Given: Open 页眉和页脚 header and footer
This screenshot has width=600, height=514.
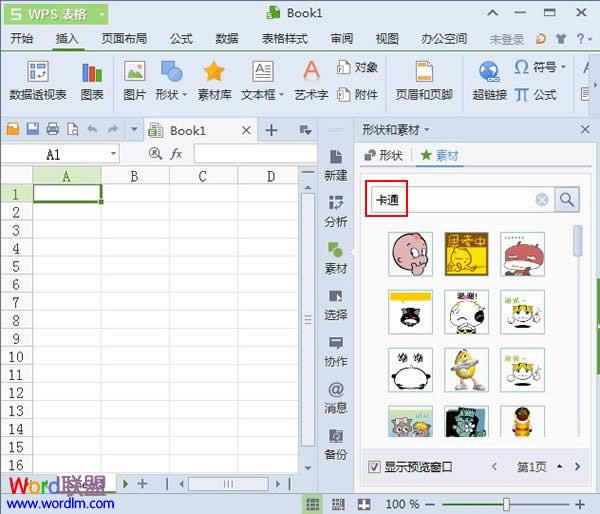Looking at the screenshot, I should [x=424, y=73].
